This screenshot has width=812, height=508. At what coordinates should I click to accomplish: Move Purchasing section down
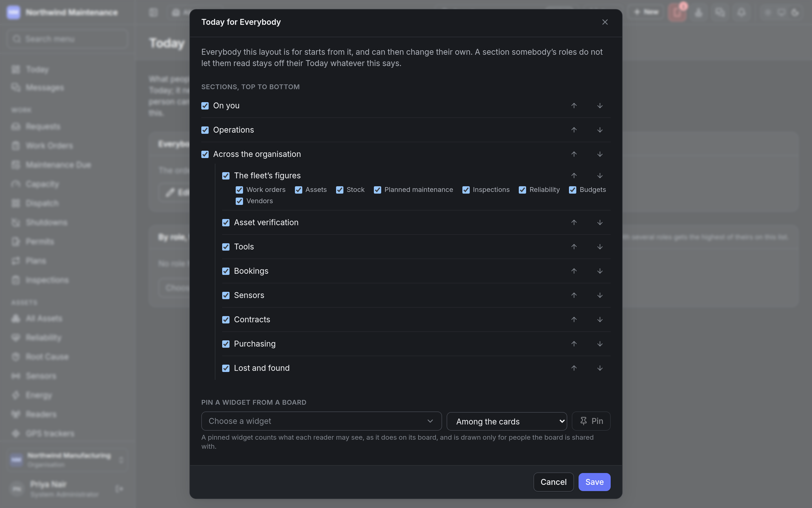click(x=600, y=344)
